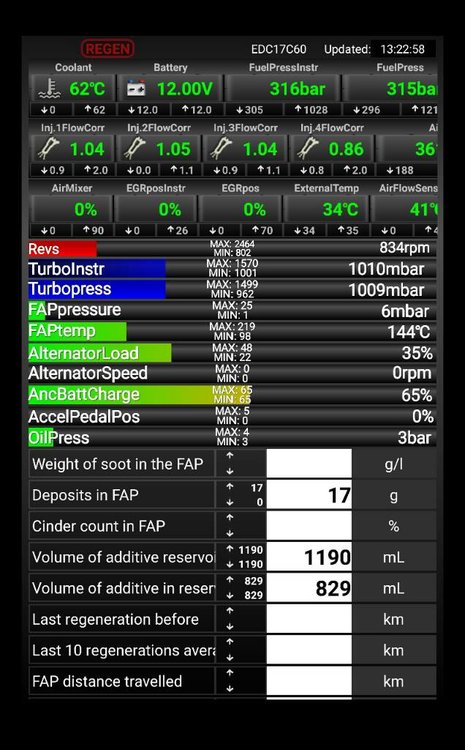
Task: Tap the AirMixer max value 90
Action: point(94,231)
